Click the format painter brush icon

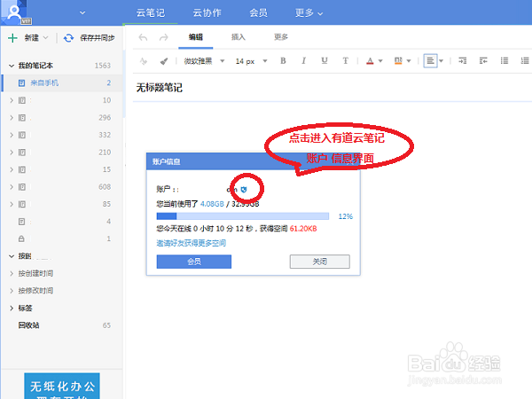[x=164, y=61]
